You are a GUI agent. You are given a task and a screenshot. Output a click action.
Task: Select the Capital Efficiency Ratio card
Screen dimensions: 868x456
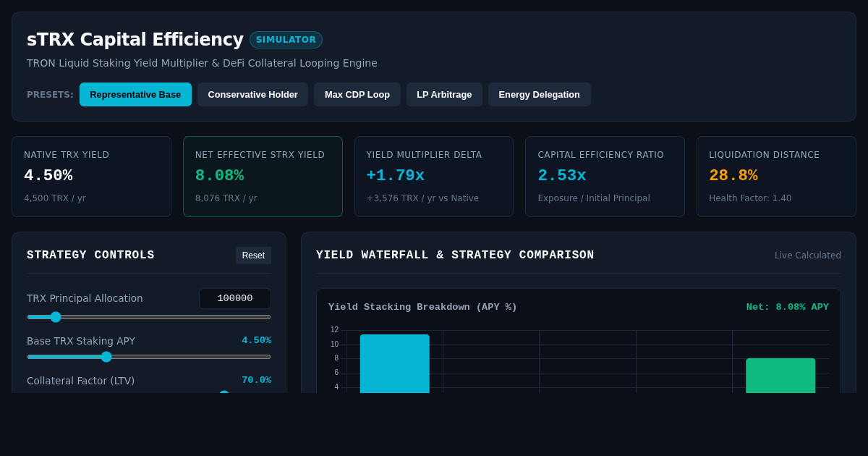tap(605, 177)
